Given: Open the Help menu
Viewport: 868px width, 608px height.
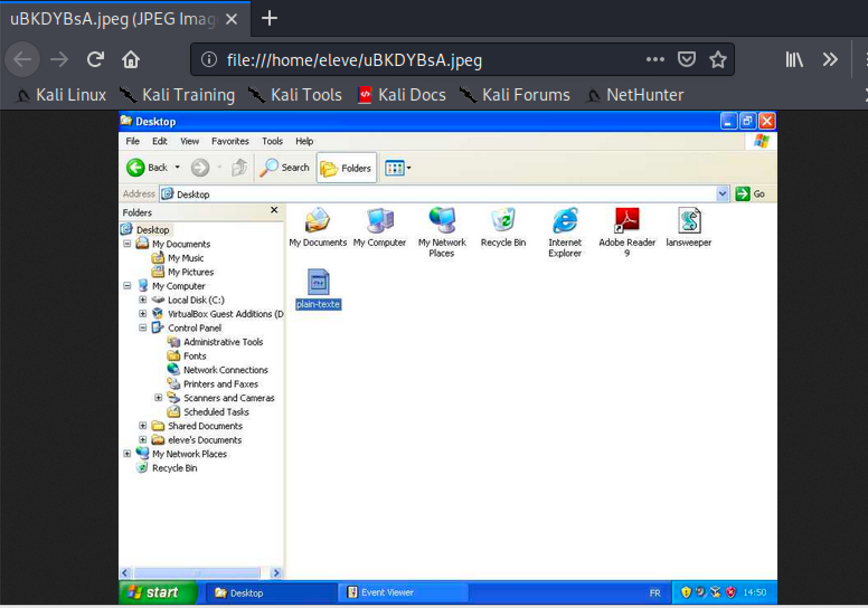Looking at the screenshot, I should point(304,141).
